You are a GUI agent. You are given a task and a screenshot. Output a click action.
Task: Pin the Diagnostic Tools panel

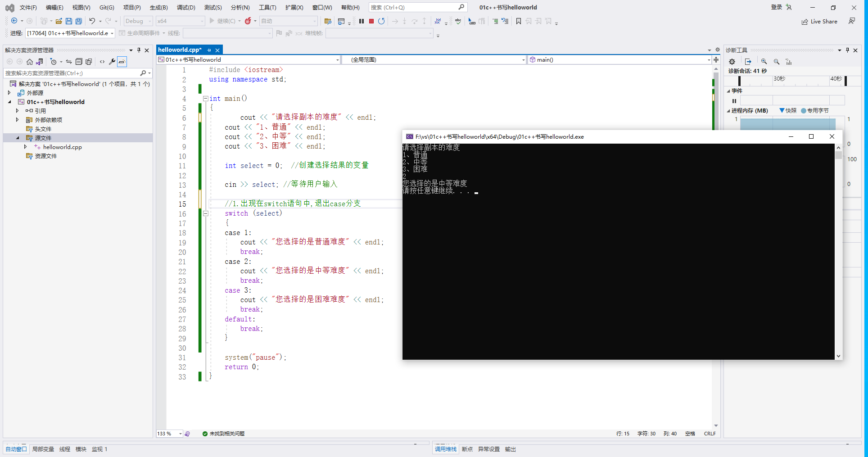point(847,50)
